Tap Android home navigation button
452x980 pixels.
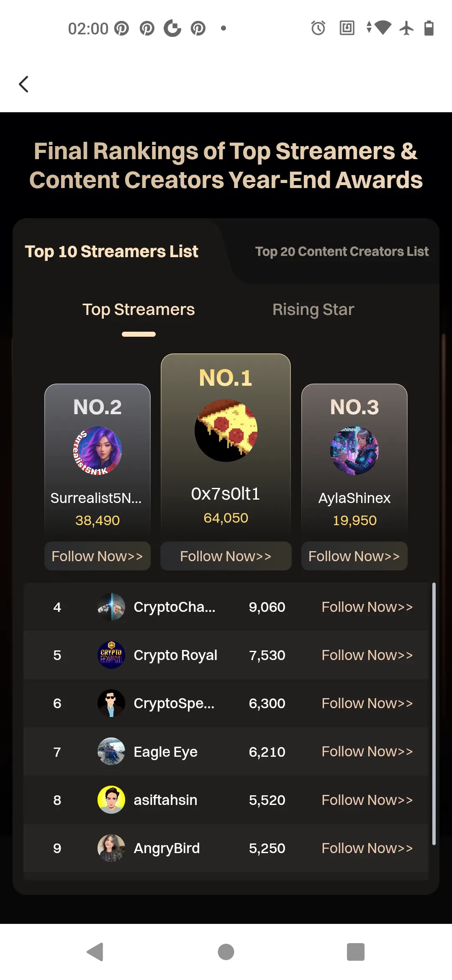(x=226, y=952)
